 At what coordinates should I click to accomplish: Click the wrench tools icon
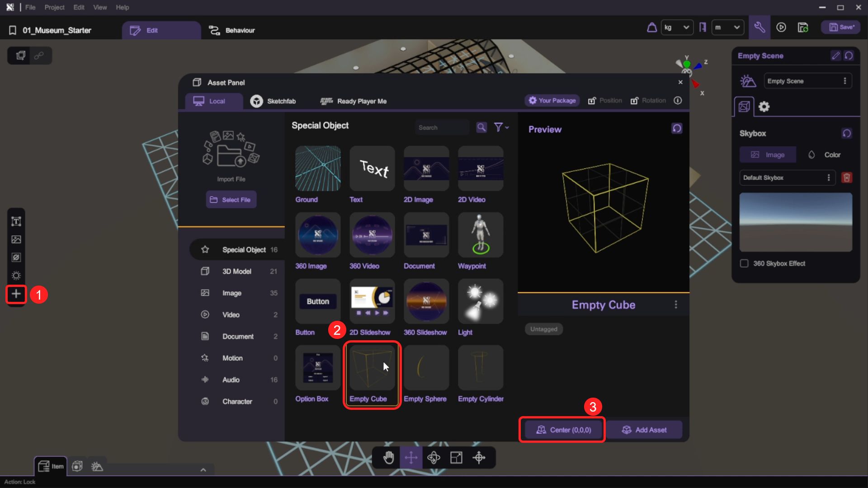click(x=759, y=28)
